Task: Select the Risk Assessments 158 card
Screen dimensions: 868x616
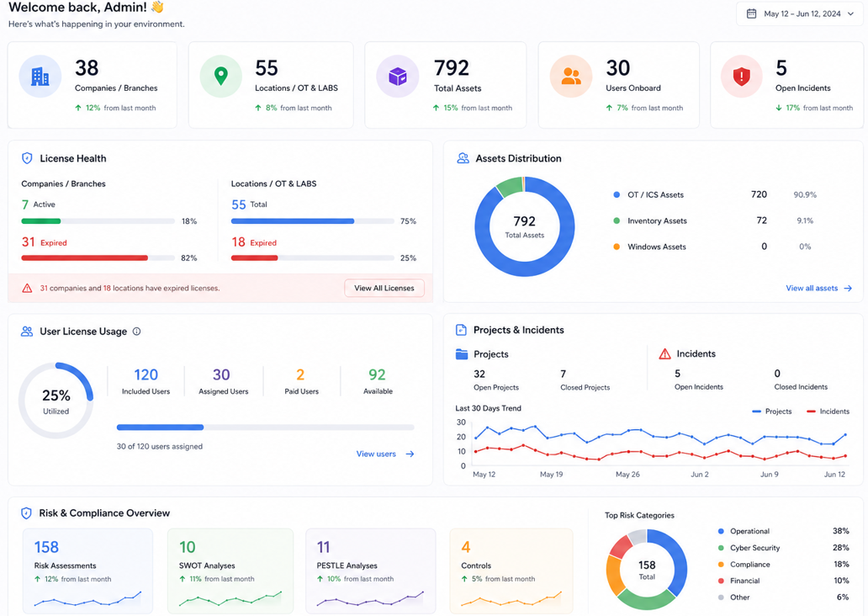Action: click(87, 571)
